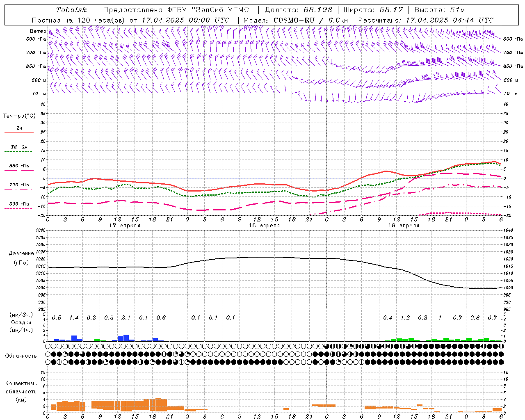
Task: Click the (км) units label
Action: click(21, 399)
